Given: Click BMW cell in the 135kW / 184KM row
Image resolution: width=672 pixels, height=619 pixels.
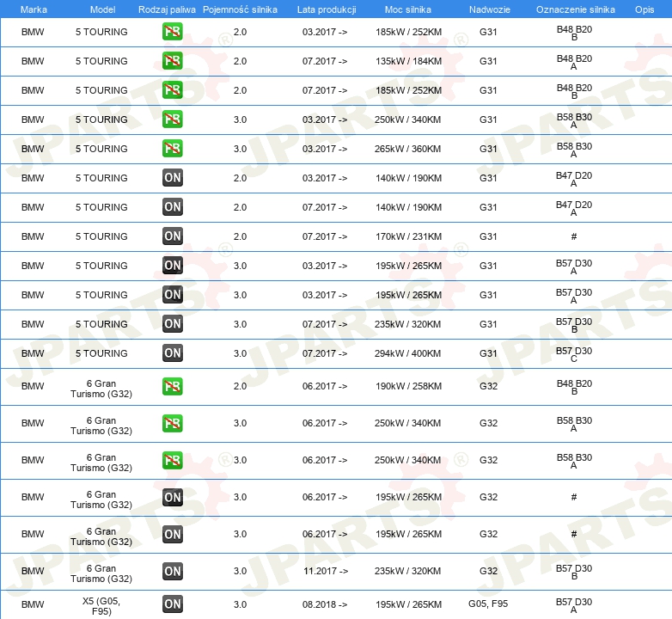Looking at the screenshot, I should click(33, 61).
